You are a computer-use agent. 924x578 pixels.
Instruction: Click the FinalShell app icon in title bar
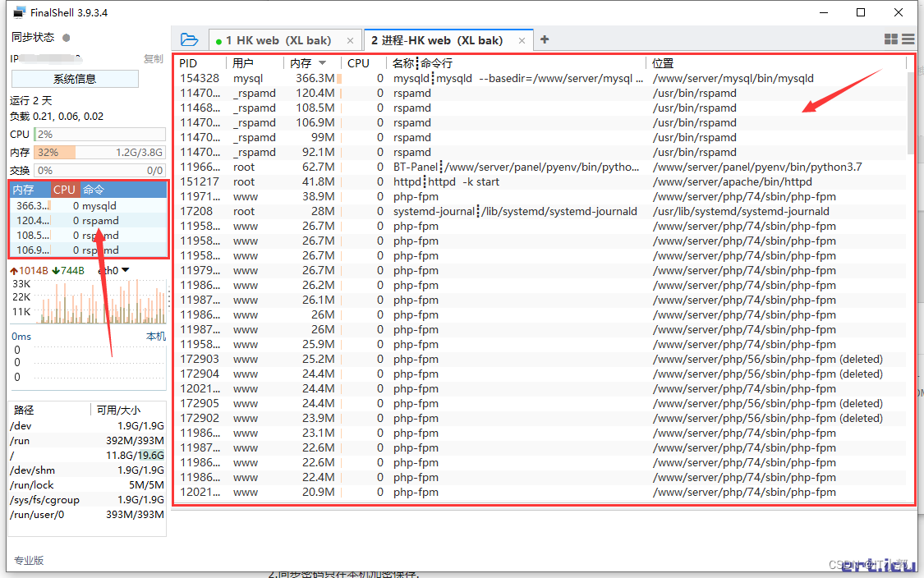pyautogui.click(x=20, y=12)
